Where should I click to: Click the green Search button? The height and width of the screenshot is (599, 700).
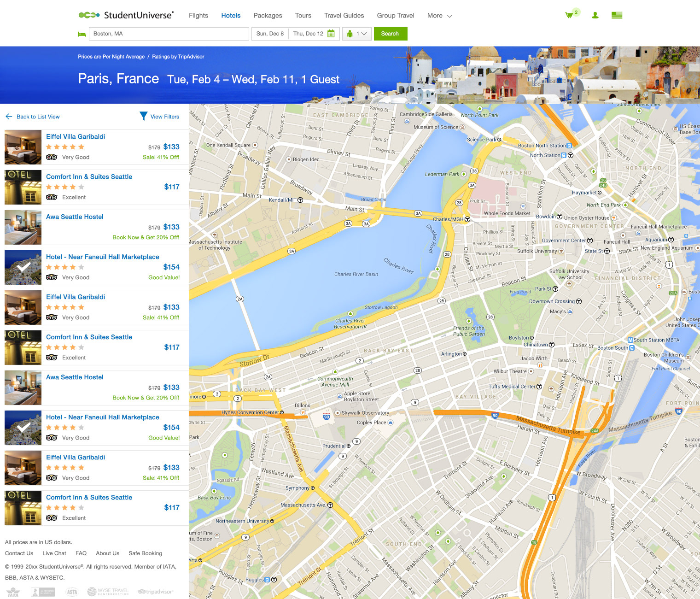[x=391, y=34]
